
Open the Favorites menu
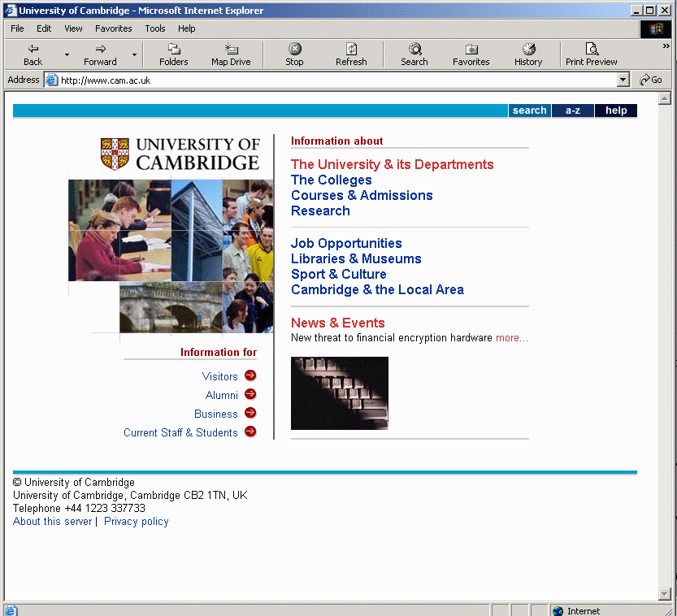[x=114, y=28]
